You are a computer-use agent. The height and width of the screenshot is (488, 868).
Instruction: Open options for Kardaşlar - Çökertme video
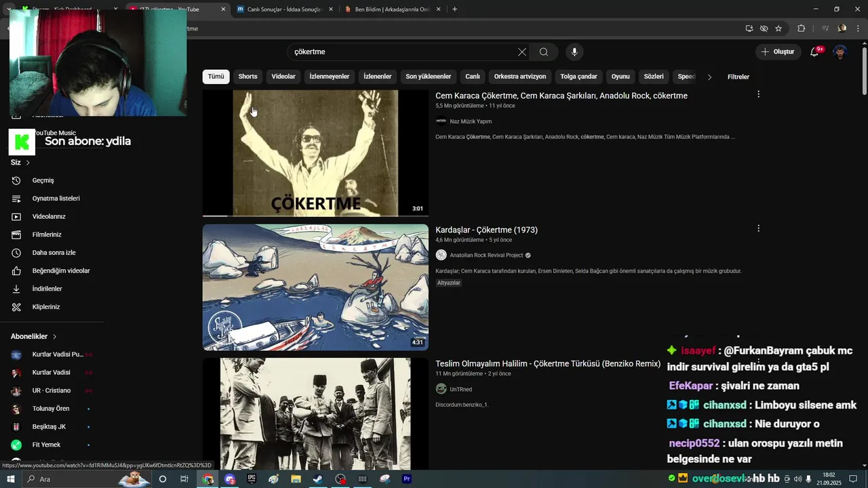coord(758,228)
